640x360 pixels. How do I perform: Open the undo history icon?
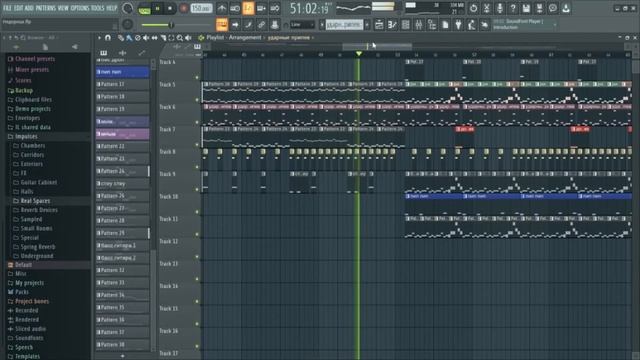473,8
